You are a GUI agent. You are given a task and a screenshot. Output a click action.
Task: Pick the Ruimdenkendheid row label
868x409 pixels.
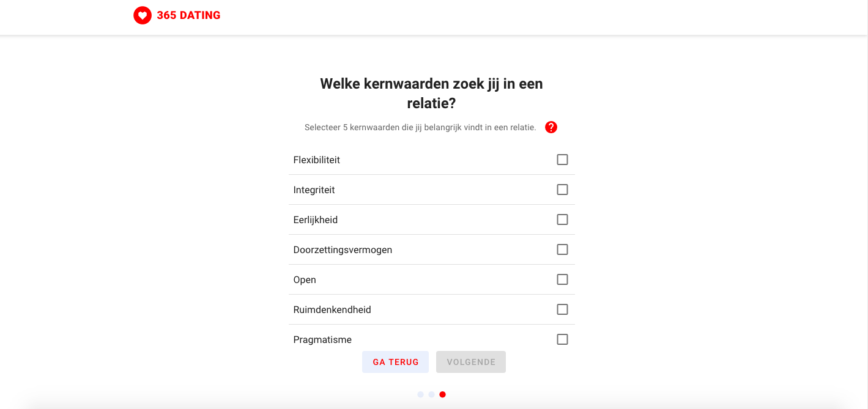click(x=332, y=310)
